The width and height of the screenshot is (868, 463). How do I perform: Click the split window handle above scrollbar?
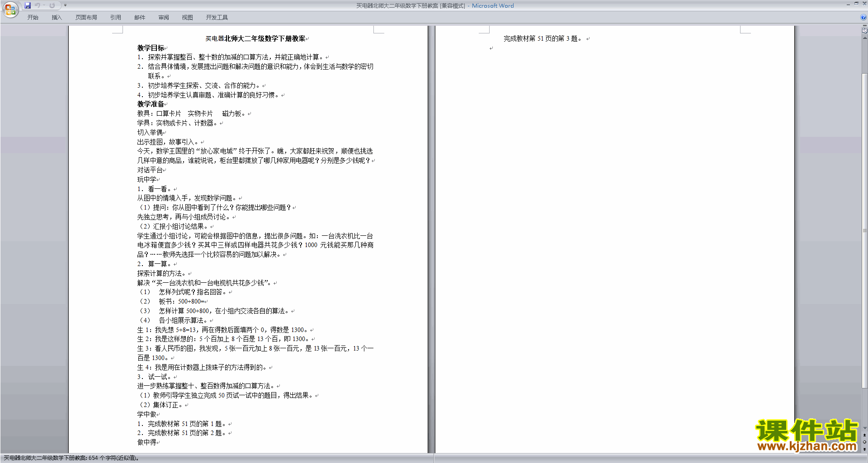pos(864,26)
